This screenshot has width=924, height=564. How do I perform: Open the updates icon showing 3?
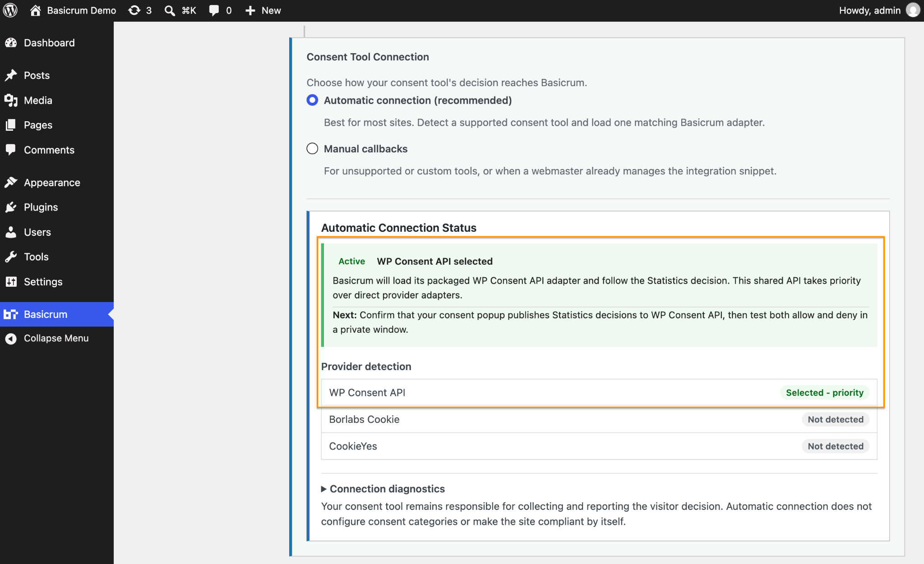click(134, 10)
